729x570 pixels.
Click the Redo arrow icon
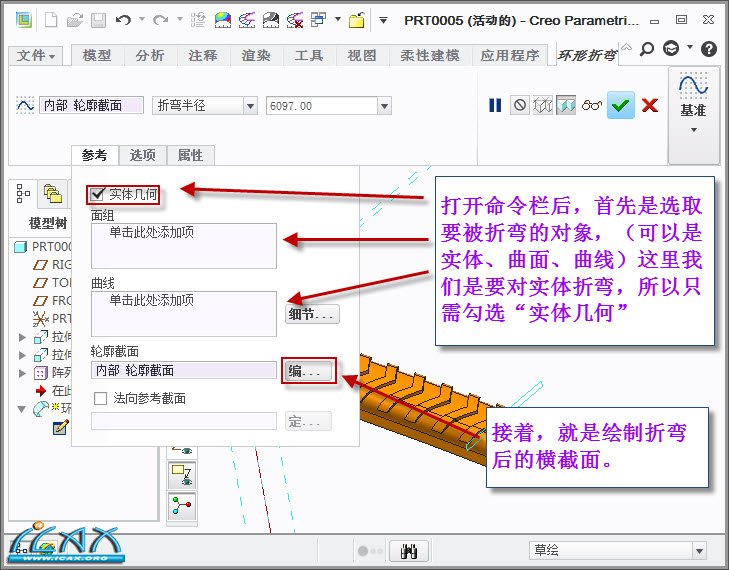[160, 20]
